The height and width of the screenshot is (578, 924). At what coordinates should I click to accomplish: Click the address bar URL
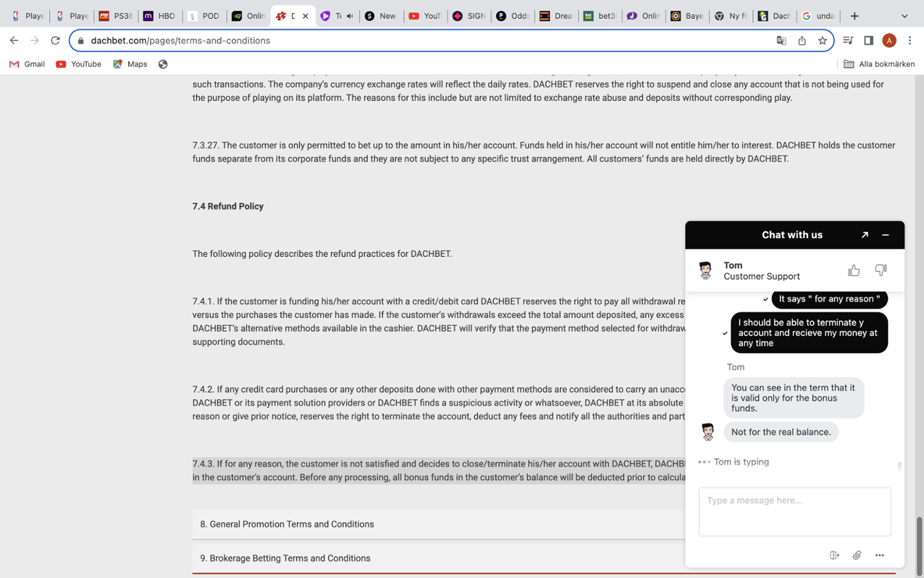point(180,41)
